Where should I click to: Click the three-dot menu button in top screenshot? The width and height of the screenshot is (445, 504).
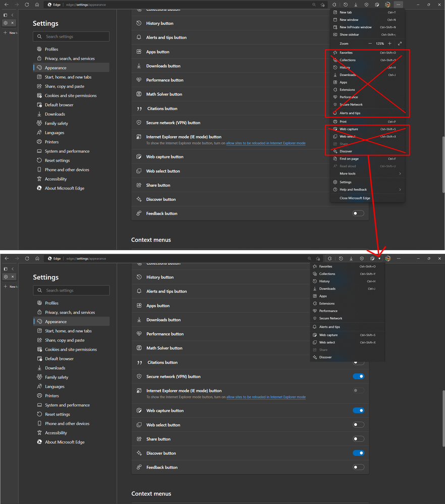tap(399, 5)
